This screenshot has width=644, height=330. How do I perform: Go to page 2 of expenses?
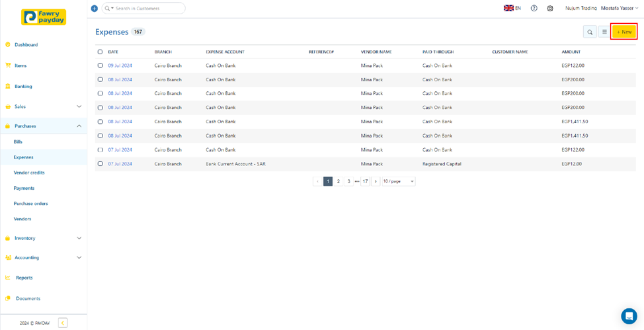(x=339, y=181)
